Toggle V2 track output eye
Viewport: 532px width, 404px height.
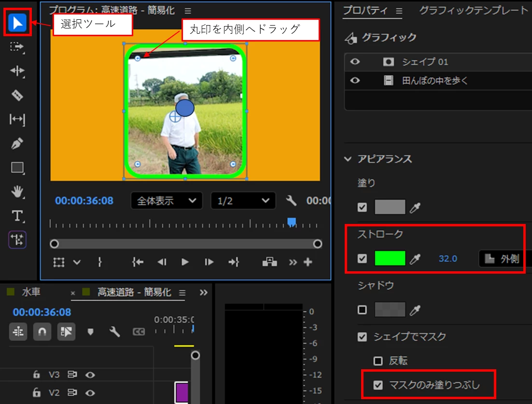(90, 393)
